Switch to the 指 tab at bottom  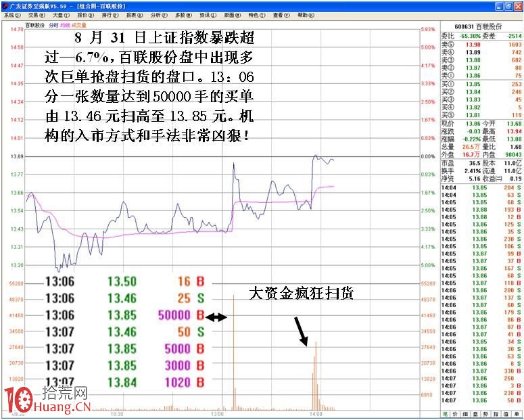tap(496, 414)
